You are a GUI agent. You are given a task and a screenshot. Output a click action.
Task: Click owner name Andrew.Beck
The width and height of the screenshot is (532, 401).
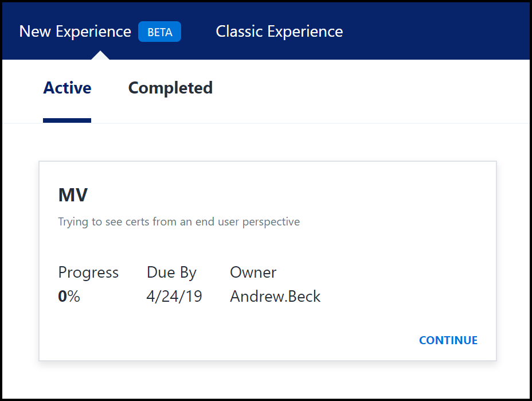(275, 297)
